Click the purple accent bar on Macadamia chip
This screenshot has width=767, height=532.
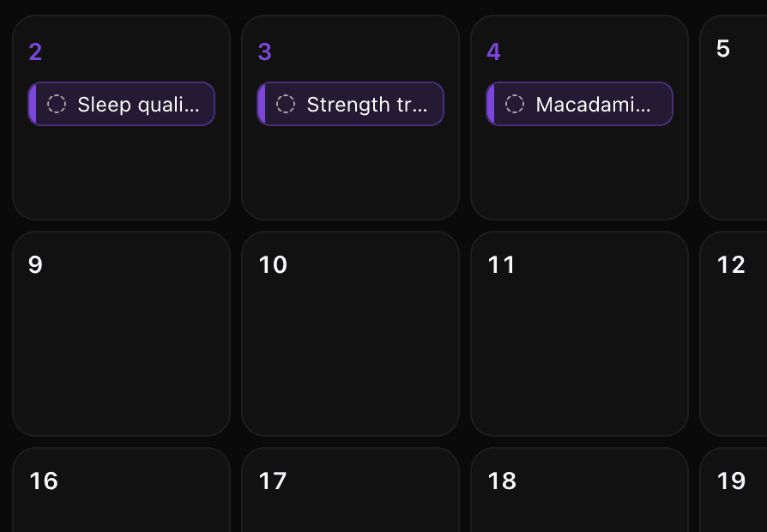coord(492,104)
